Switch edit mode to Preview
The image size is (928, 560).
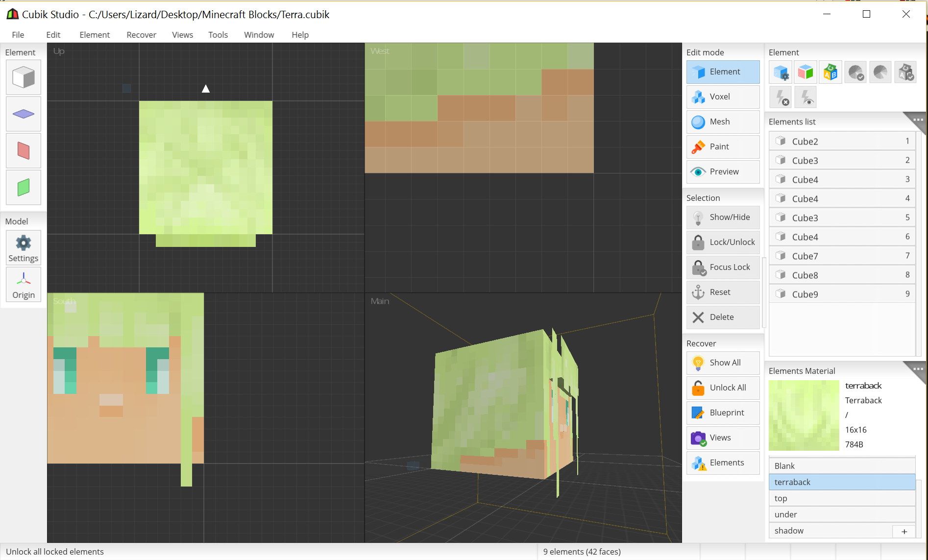(723, 171)
